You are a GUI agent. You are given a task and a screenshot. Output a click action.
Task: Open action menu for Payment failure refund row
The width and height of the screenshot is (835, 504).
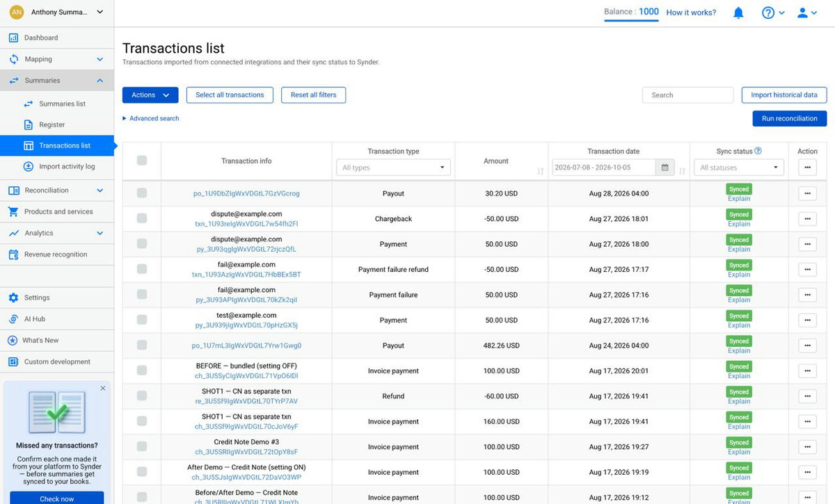click(807, 270)
